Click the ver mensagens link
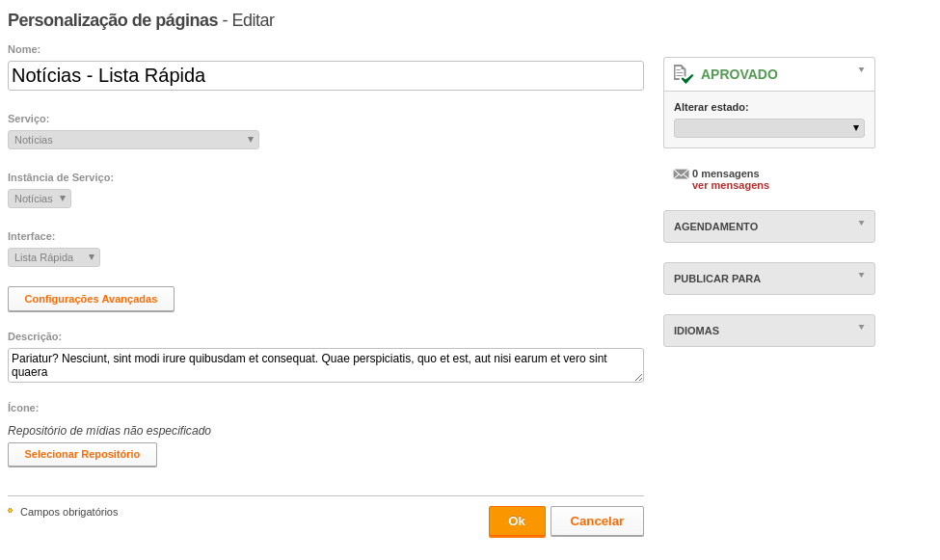Screen dimensions: 940x560 pos(730,185)
